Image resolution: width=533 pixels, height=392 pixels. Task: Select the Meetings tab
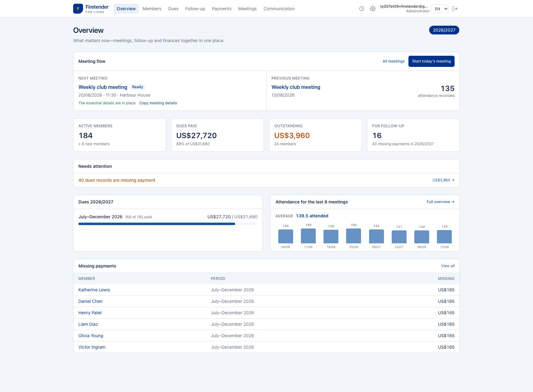(x=247, y=9)
